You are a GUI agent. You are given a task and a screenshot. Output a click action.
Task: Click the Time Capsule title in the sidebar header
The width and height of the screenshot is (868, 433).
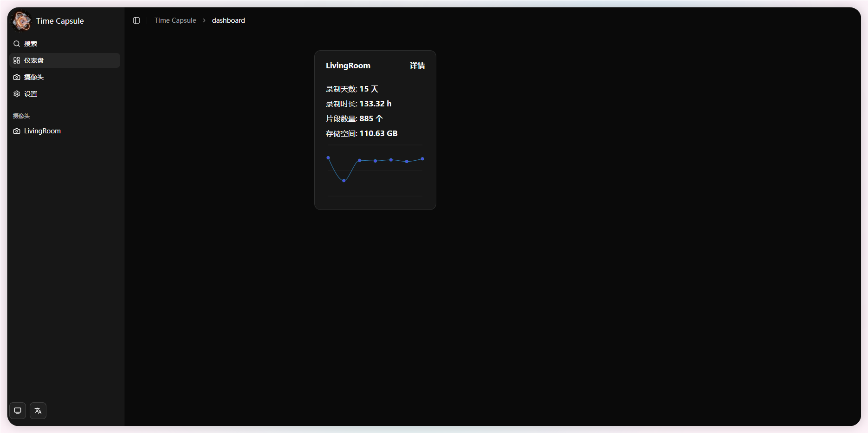point(60,21)
